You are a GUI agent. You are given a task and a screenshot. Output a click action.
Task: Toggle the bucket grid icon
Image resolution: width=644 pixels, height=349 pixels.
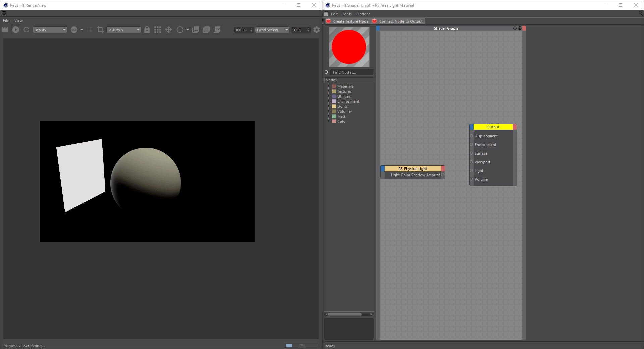click(x=158, y=30)
